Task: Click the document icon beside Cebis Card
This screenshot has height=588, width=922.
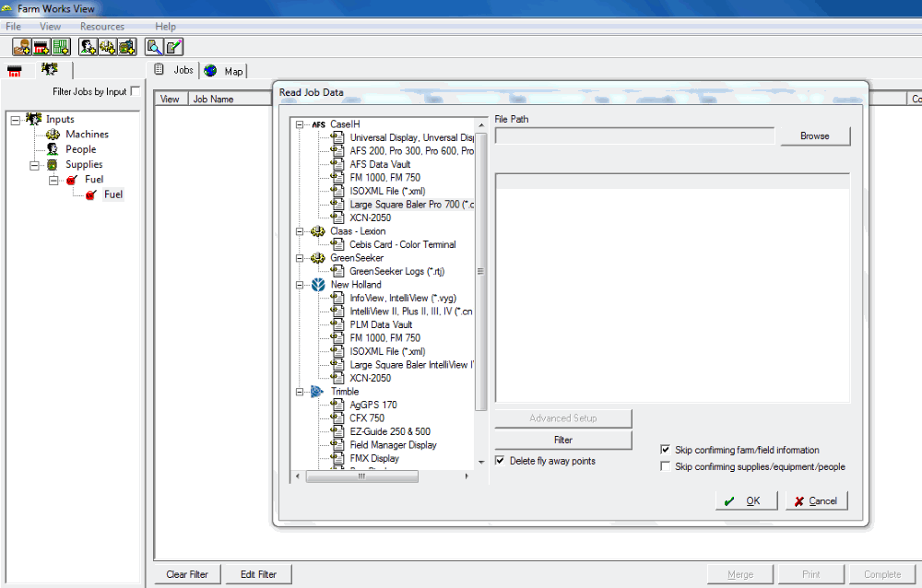Action: [337, 244]
